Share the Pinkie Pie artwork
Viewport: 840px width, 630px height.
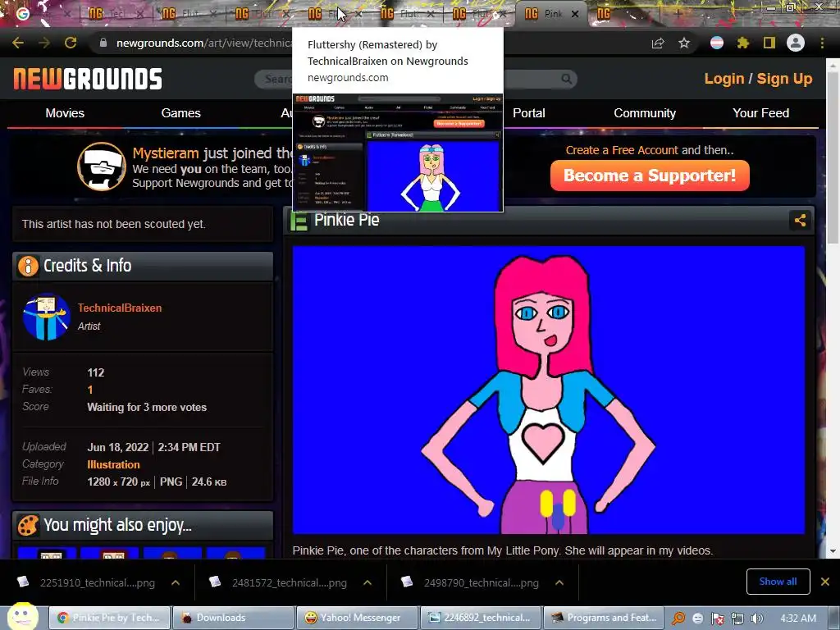tap(800, 220)
